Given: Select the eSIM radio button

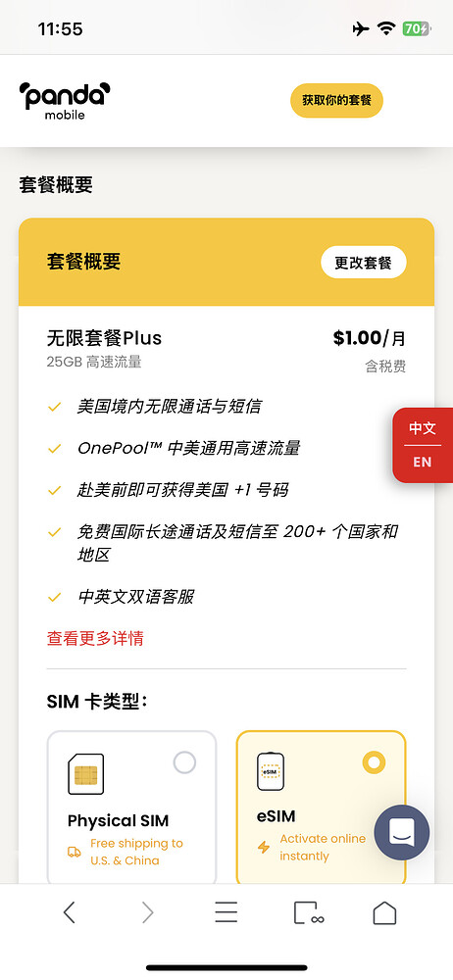Looking at the screenshot, I should pos(375,762).
